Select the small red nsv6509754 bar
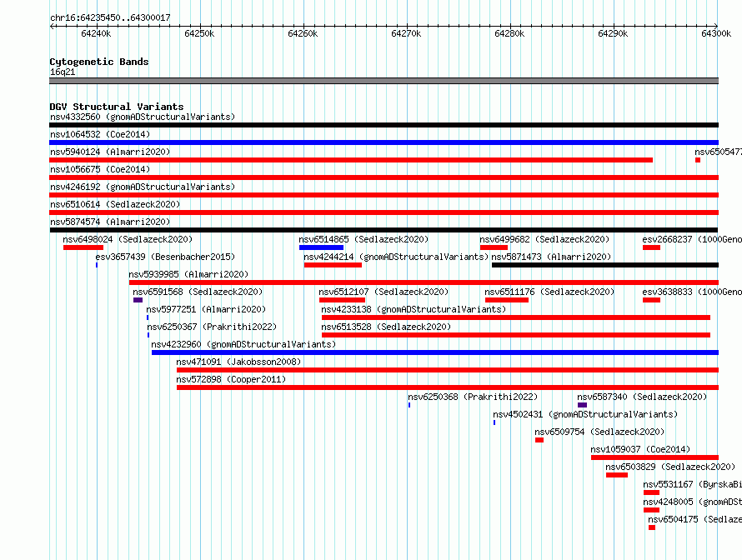Image resolution: width=742 pixels, height=560 pixels. pos(539,440)
